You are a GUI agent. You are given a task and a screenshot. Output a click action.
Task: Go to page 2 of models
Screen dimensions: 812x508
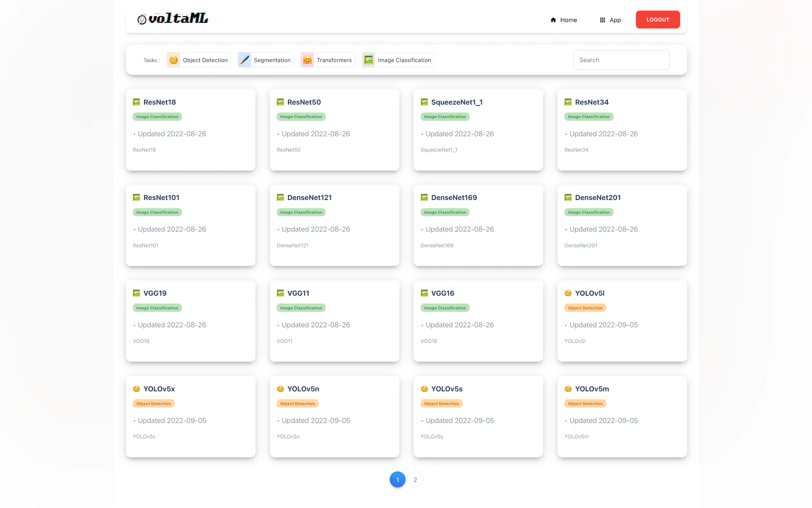coord(415,480)
